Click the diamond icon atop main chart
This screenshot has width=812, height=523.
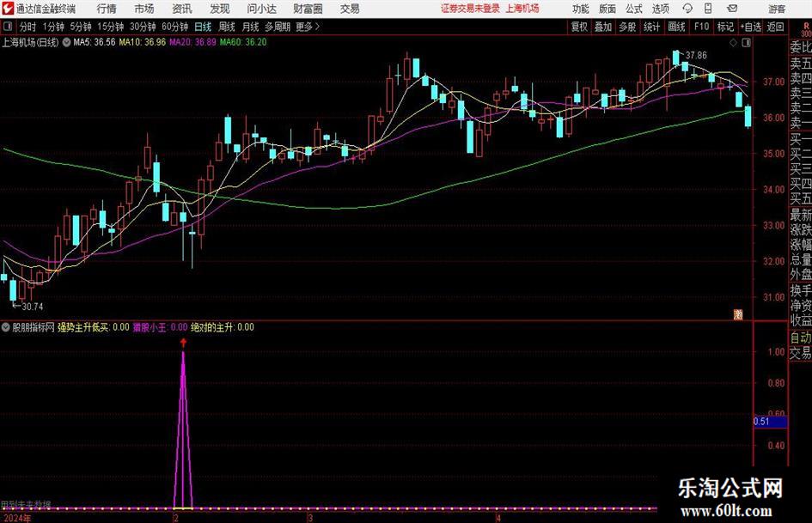pos(733,43)
